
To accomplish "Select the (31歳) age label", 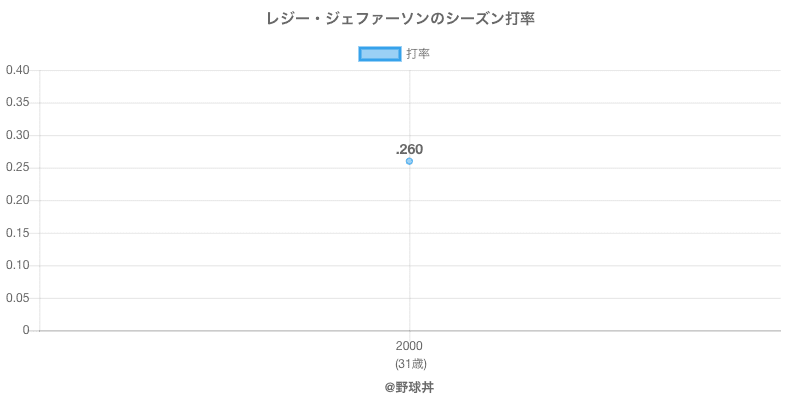I will [x=409, y=363].
